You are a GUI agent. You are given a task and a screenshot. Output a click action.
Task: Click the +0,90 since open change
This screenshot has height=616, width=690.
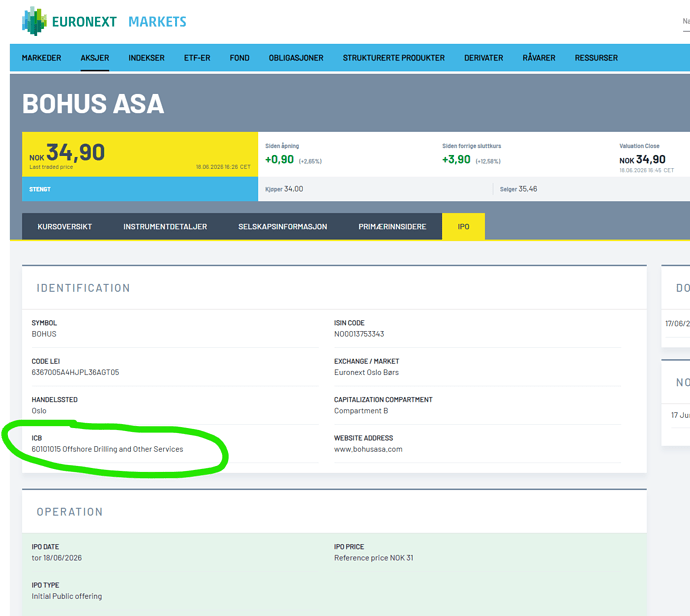point(279,159)
